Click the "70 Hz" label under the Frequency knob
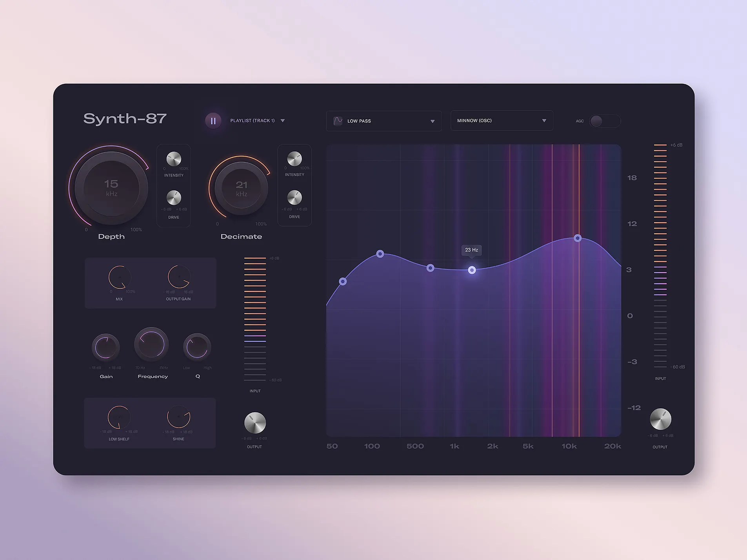 pos(140,368)
